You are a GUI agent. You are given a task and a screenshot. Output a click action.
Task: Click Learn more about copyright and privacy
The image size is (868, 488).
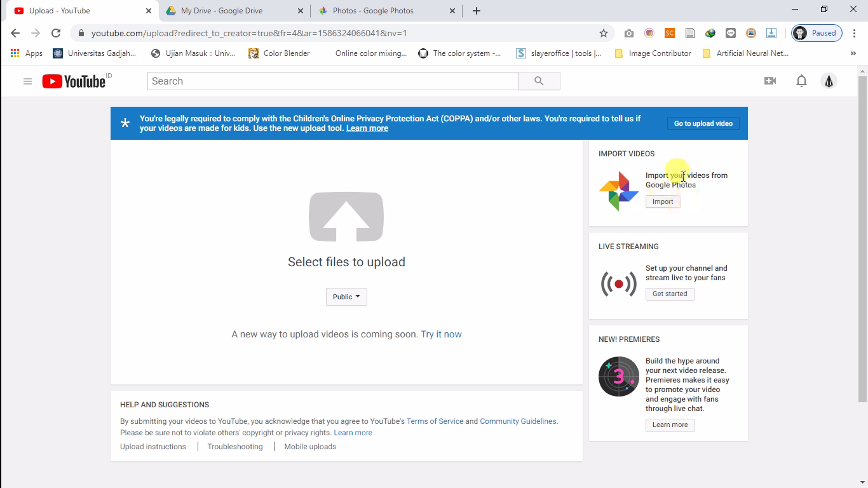(x=353, y=433)
